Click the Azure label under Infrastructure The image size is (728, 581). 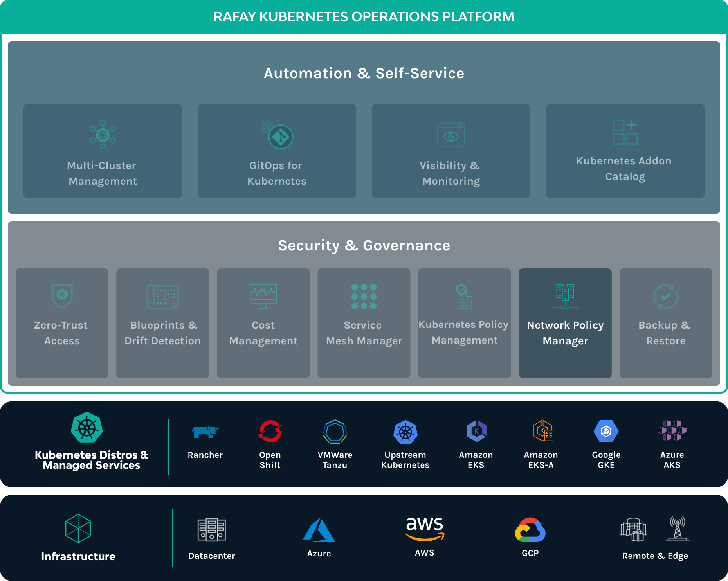click(319, 554)
